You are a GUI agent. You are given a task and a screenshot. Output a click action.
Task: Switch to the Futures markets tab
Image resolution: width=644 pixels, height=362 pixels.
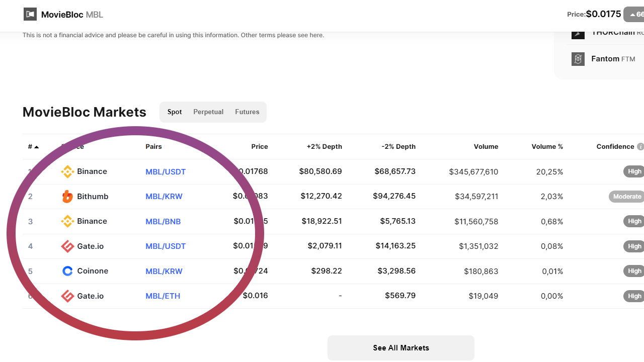247,112
